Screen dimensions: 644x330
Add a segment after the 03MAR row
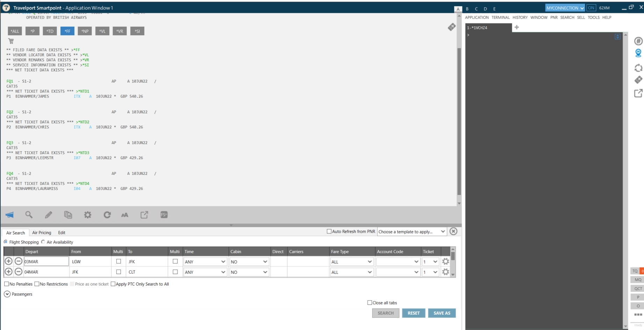[x=9, y=261]
